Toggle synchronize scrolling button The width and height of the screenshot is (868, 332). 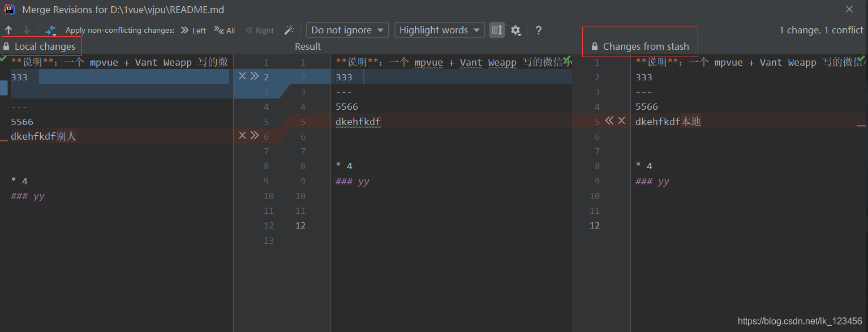[x=497, y=30]
